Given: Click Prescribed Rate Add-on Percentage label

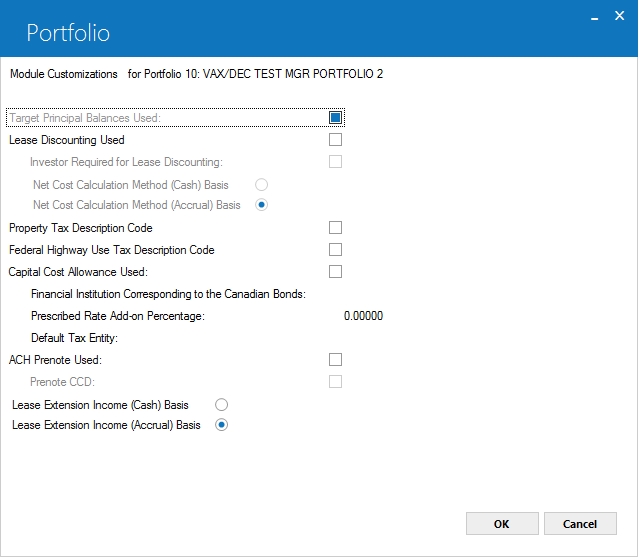Looking at the screenshot, I should click(x=118, y=316).
